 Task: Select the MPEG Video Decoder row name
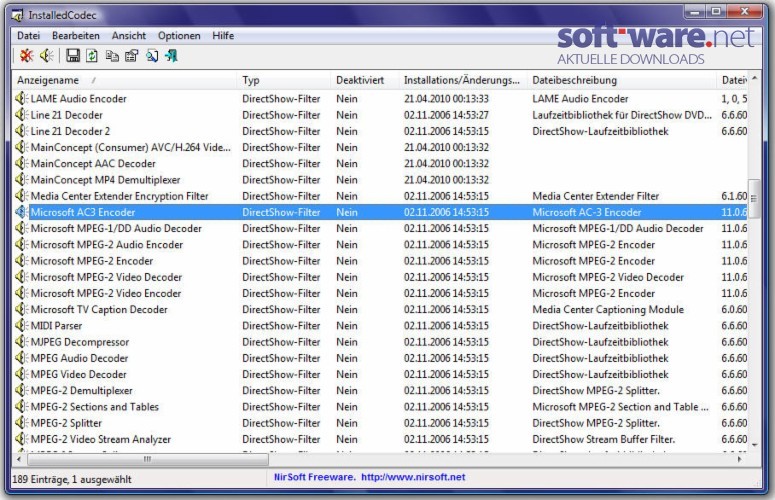79,375
